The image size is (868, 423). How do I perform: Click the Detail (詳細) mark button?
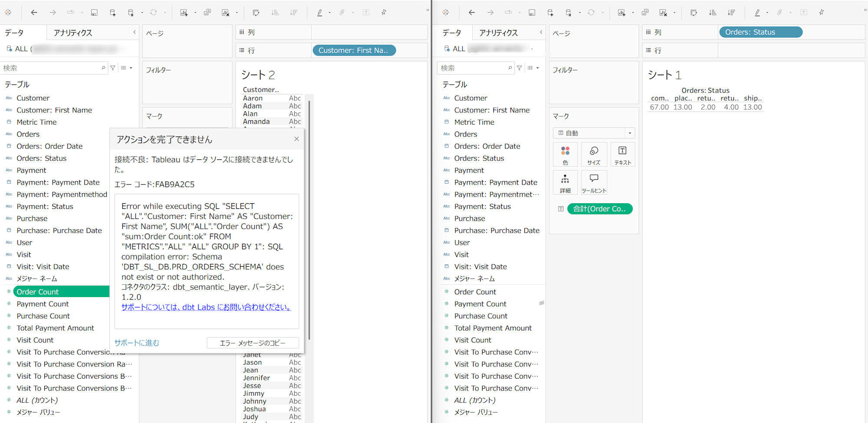coord(565,182)
